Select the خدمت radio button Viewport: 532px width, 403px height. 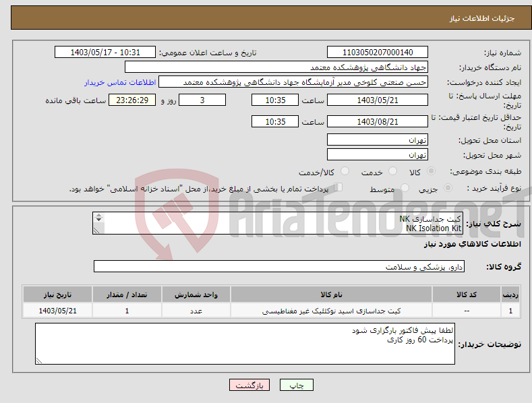pyautogui.click(x=392, y=171)
